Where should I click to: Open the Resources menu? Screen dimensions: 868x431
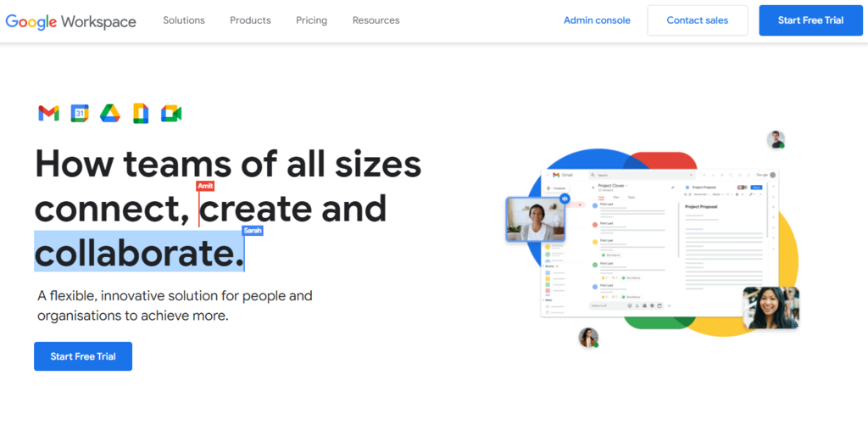point(376,20)
